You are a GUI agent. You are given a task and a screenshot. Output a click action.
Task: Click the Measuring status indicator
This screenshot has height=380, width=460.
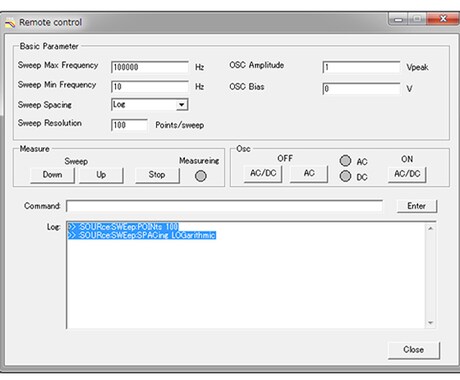[x=200, y=176]
